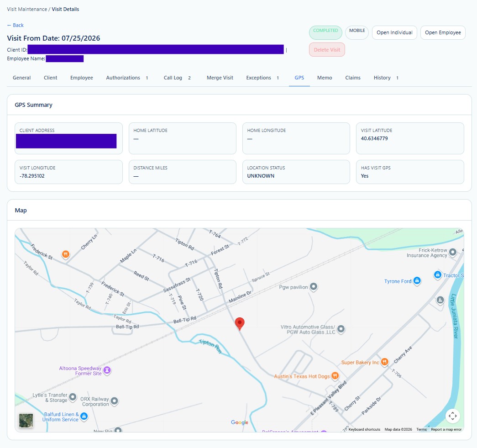Open map Keyboard shortcuts
The width and height of the screenshot is (477, 448).
click(x=364, y=429)
